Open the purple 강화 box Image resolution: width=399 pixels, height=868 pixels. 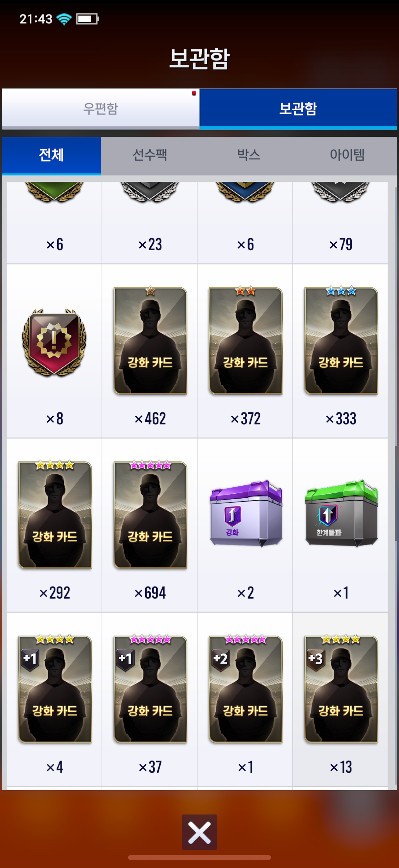[x=245, y=525]
